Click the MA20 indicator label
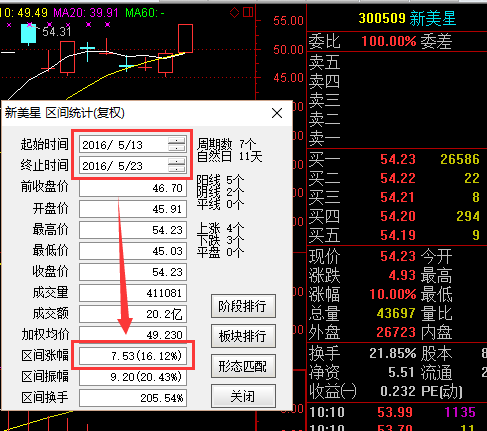Screen dimensions: 487x431 86,13
